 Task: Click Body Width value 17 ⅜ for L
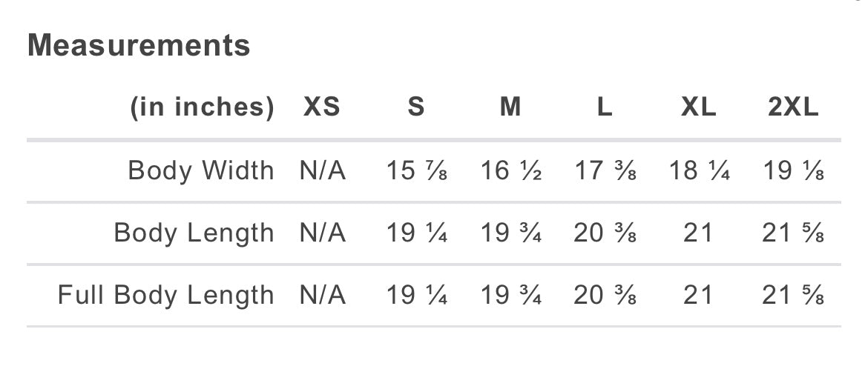click(605, 170)
